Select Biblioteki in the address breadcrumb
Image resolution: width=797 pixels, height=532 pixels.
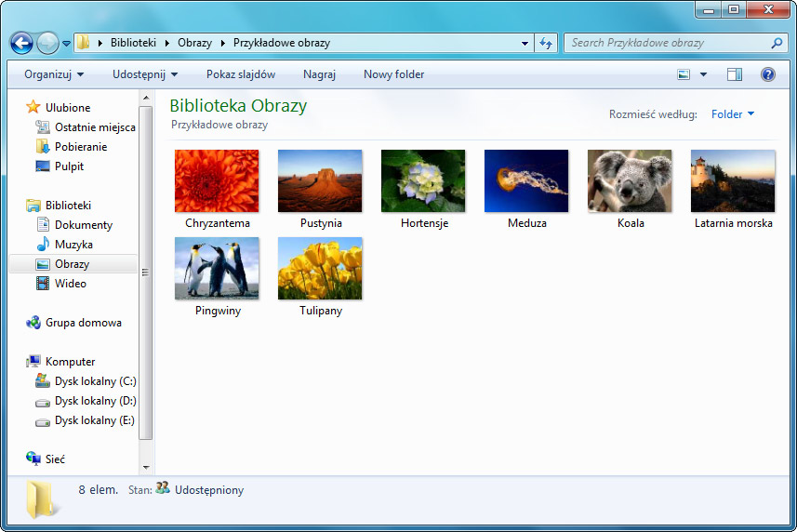point(133,43)
